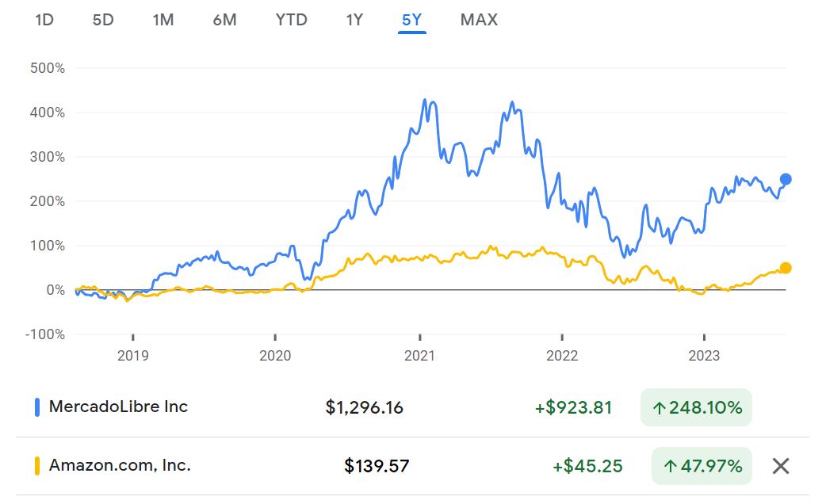This screenshot has height=504, width=826.
Task: Click the MercadoLibre 248.10% gain badge
Action: [x=696, y=408]
